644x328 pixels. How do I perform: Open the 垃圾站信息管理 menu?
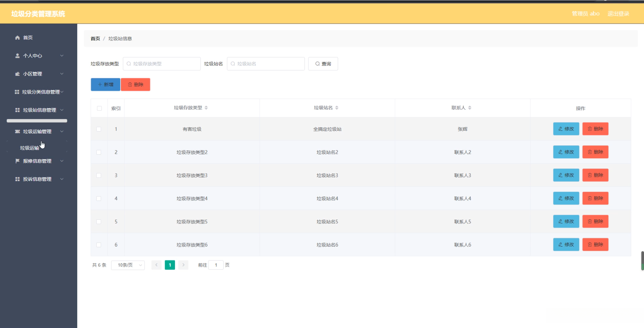point(39,110)
